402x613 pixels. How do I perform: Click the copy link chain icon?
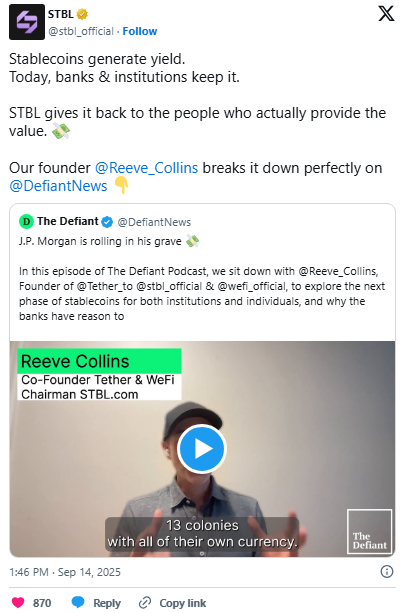pyautogui.click(x=145, y=602)
